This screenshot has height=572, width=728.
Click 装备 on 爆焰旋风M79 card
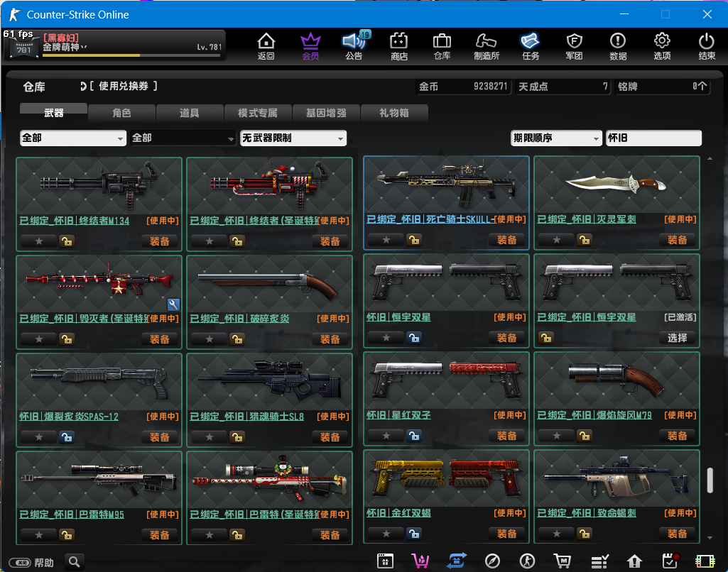point(677,436)
